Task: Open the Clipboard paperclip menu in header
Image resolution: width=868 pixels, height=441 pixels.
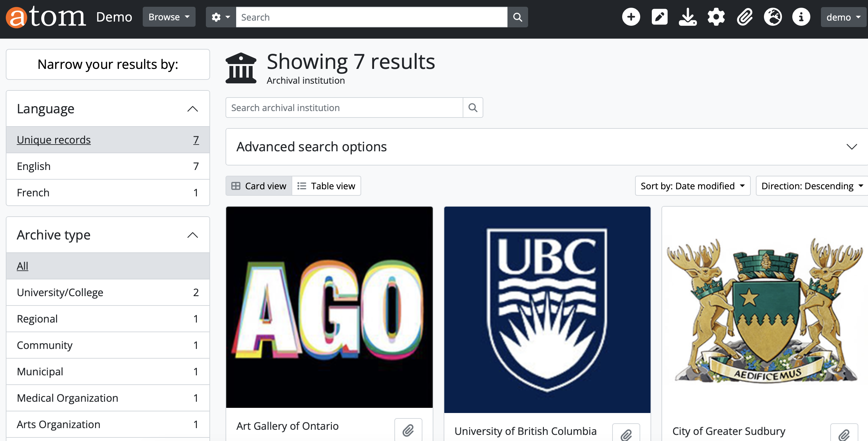Action: [x=744, y=17]
